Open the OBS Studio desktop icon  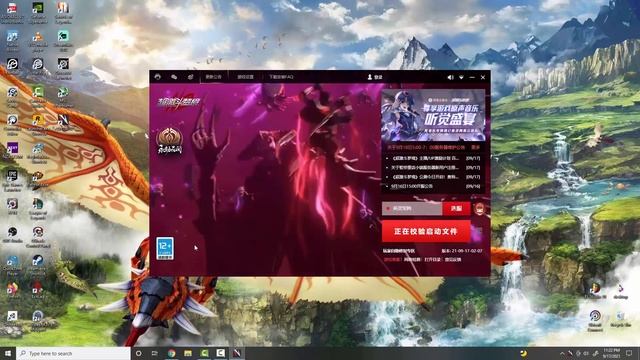pyautogui.click(x=12, y=235)
